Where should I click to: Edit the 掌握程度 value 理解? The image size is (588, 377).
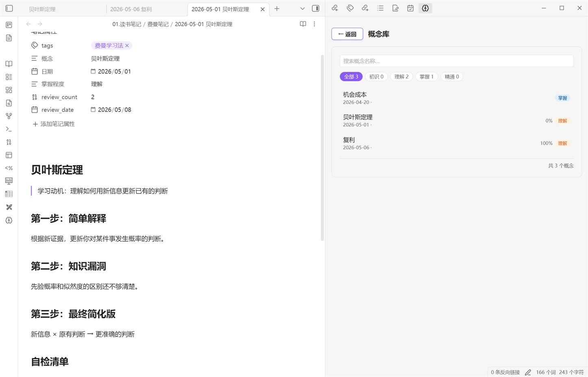click(x=97, y=84)
